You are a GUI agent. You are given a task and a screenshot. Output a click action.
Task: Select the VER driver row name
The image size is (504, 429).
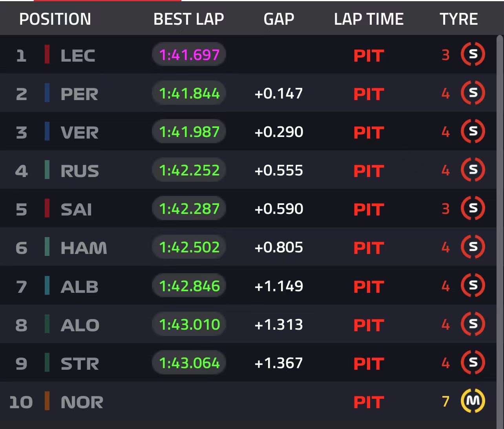coord(80,133)
